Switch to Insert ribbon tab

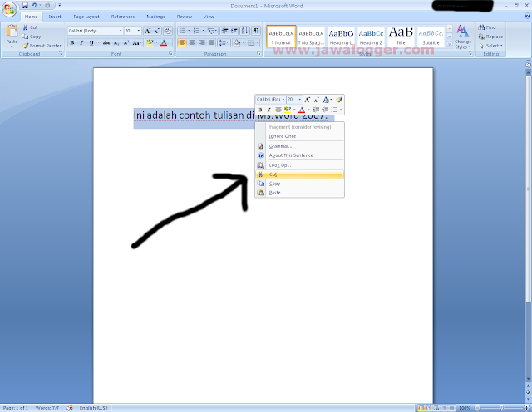(55, 17)
